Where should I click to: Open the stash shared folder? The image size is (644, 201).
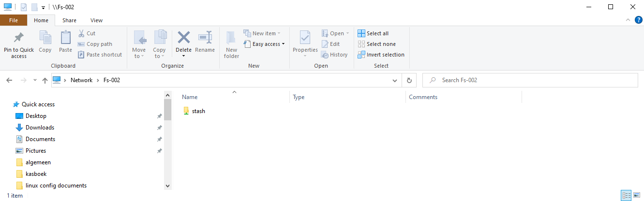[x=198, y=111]
